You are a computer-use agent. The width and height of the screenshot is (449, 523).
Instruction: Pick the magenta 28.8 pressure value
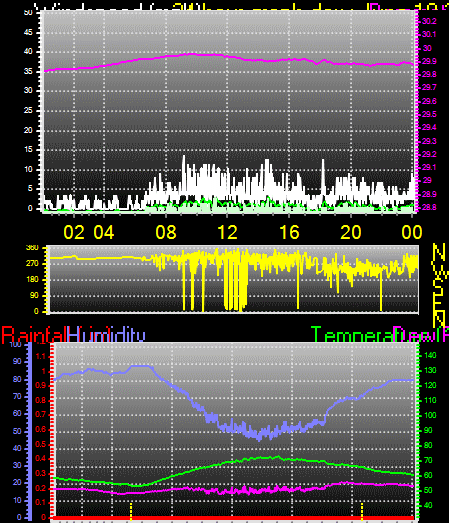click(x=429, y=207)
